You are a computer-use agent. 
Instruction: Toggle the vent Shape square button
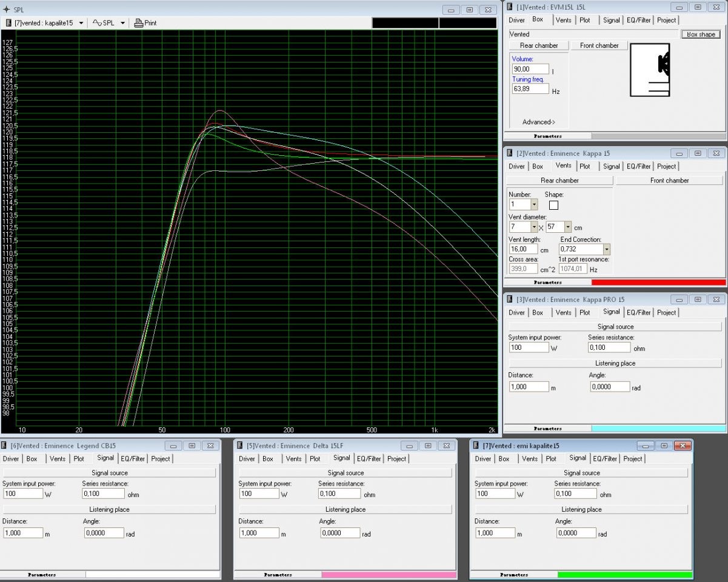click(x=553, y=205)
